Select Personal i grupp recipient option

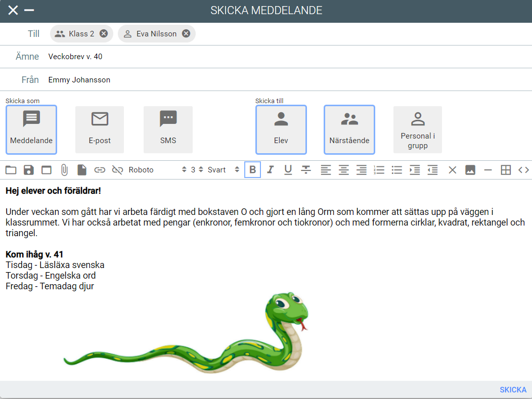click(418, 129)
